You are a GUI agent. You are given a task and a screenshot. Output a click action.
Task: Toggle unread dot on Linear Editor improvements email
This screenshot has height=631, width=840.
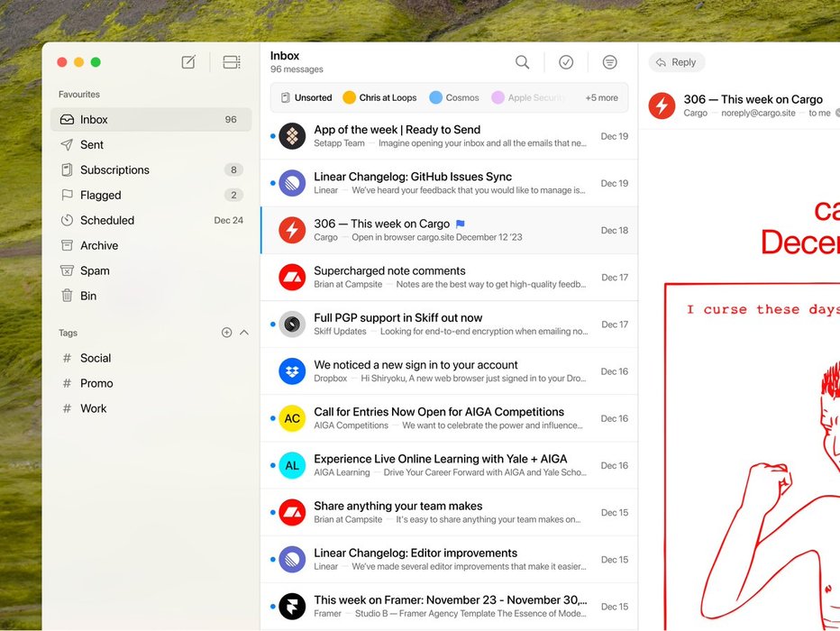click(x=273, y=559)
